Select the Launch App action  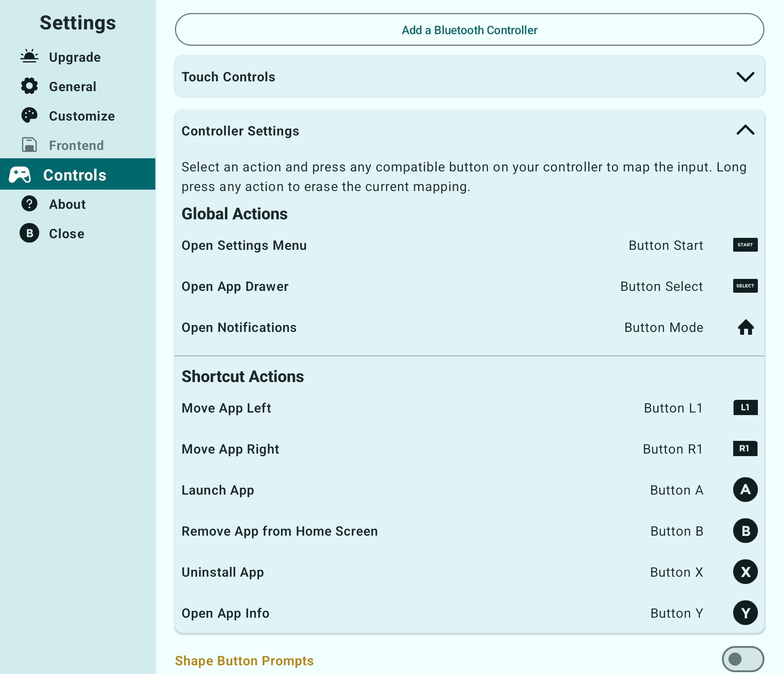pyautogui.click(x=469, y=490)
